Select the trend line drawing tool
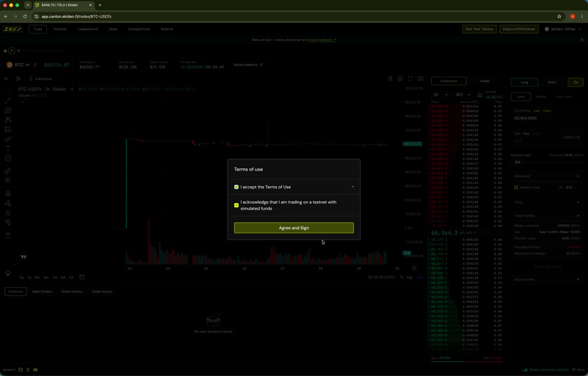 point(8,100)
